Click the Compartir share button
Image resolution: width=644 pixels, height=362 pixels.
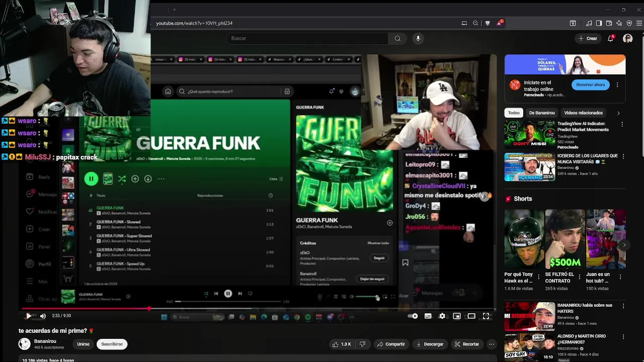click(x=391, y=344)
